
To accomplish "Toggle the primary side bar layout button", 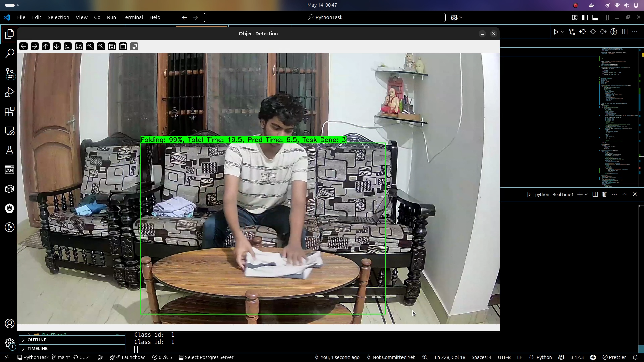I will coord(585,17).
